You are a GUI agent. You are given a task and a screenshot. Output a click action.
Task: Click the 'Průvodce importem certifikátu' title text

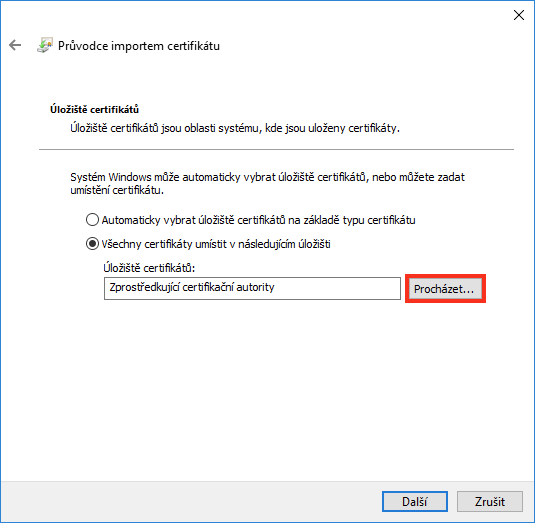coord(139,46)
